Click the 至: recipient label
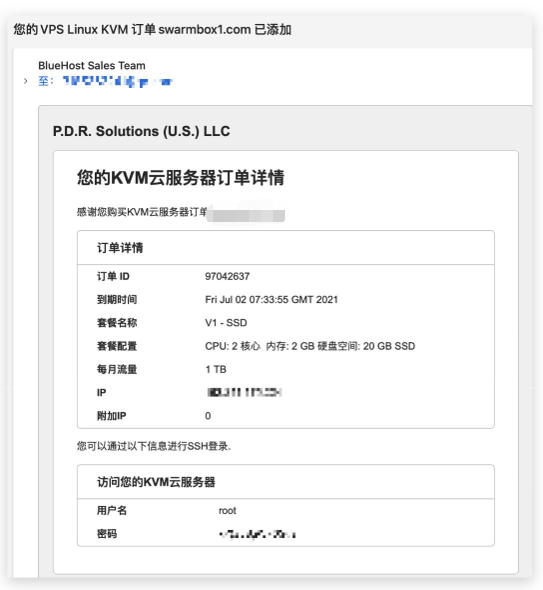 pyautogui.click(x=46, y=81)
